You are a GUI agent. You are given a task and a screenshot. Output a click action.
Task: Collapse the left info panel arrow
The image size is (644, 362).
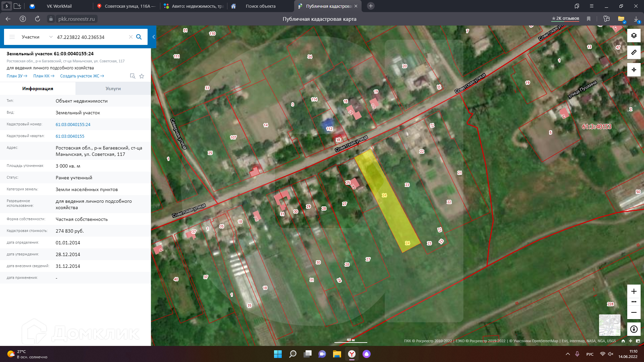[x=154, y=37]
